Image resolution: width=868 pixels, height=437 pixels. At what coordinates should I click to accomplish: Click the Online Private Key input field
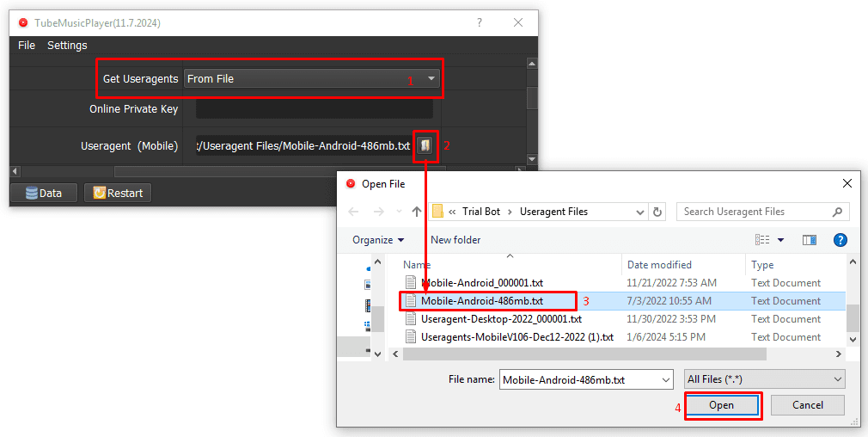[x=315, y=109]
